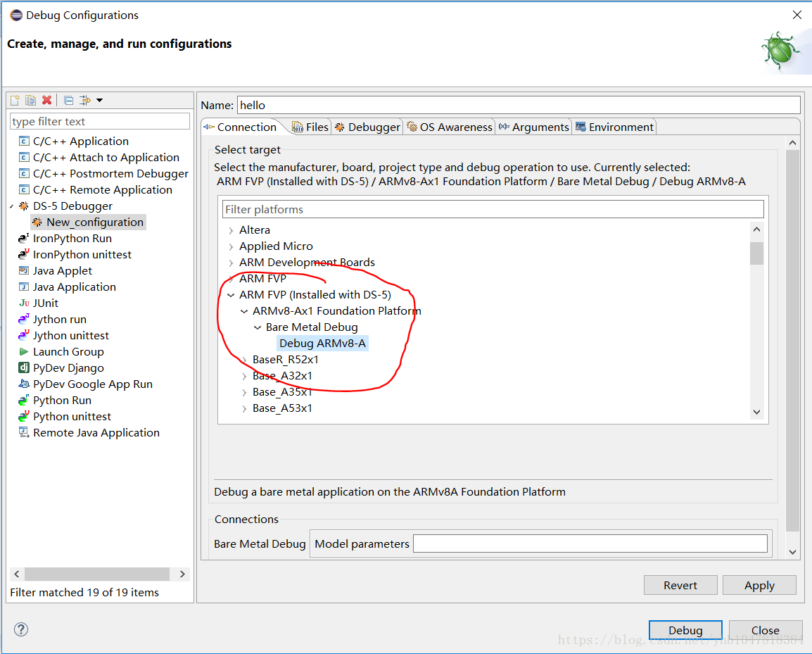Image resolution: width=812 pixels, height=654 pixels.
Task: Click the Close button
Action: tap(766, 630)
